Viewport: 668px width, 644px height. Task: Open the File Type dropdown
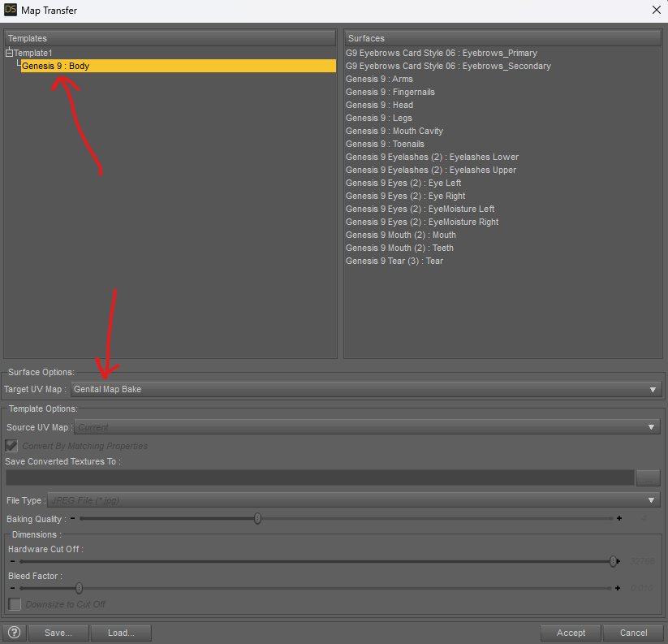pos(354,500)
